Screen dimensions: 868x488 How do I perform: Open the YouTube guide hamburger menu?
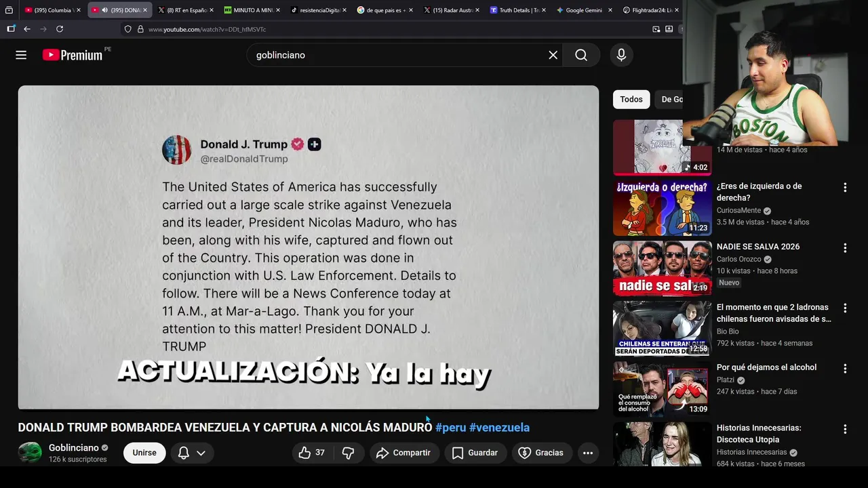click(21, 55)
